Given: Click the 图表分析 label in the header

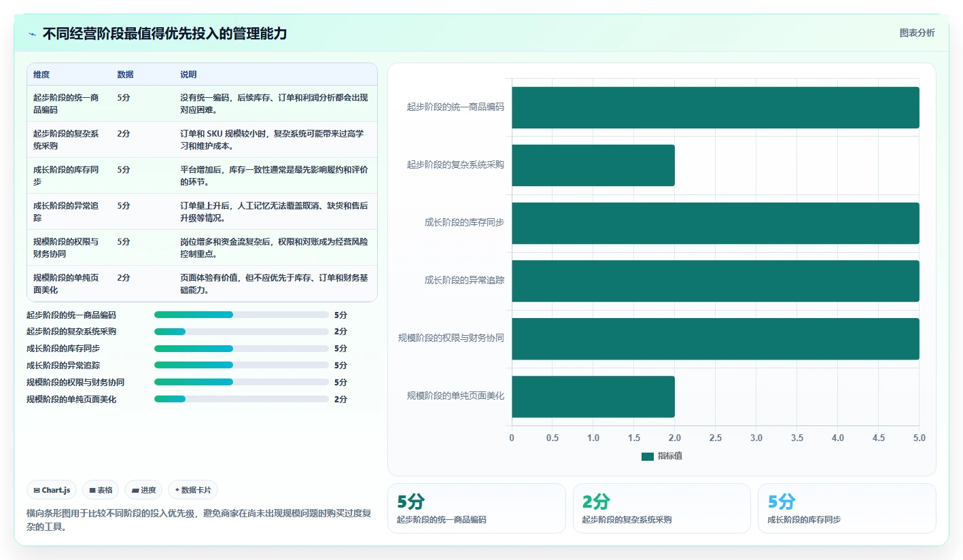Looking at the screenshot, I should 917,33.
